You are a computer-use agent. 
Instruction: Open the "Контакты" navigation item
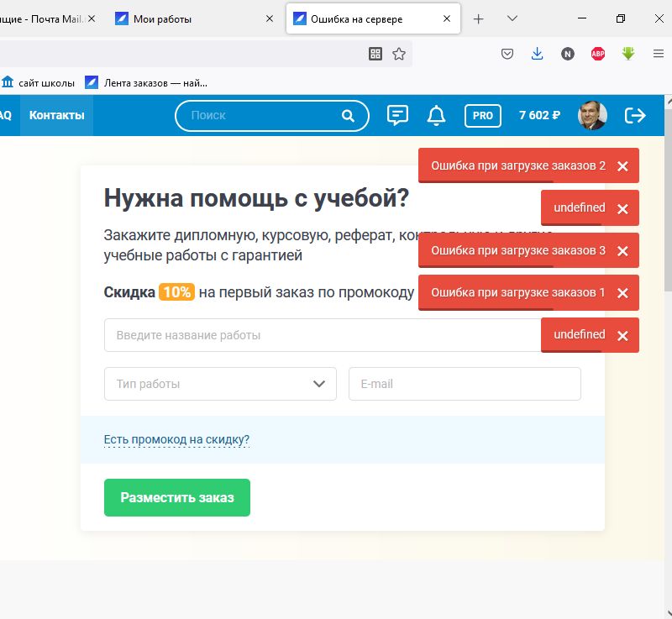point(56,116)
